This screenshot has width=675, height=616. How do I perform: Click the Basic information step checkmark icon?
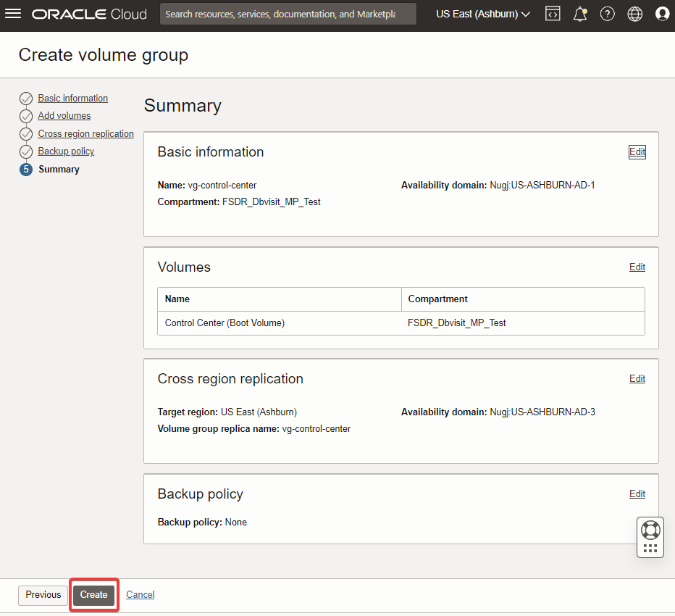coord(26,99)
